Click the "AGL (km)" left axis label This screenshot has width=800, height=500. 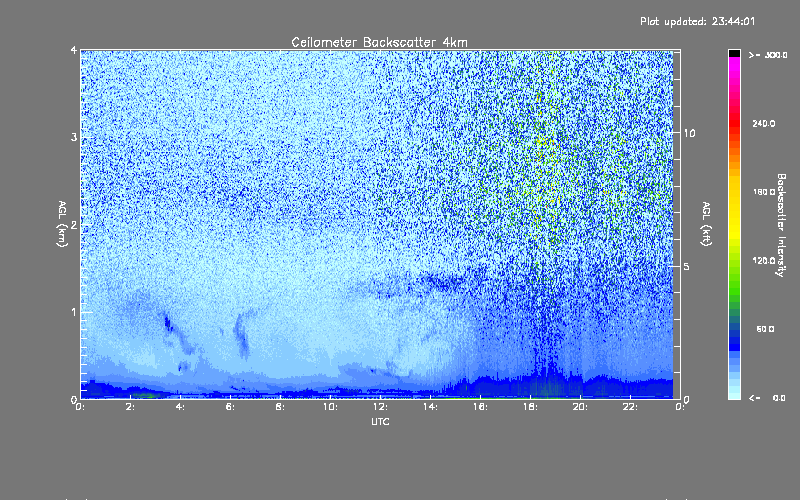point(62,224)
